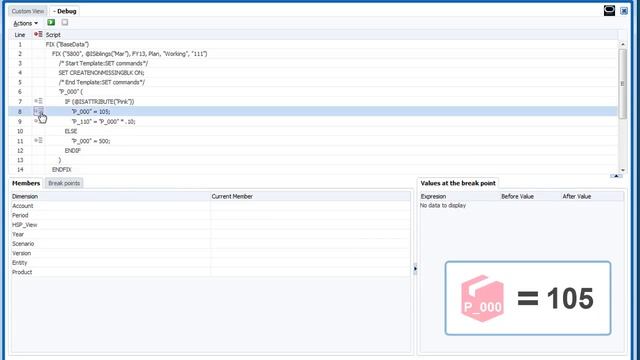Select the Product dimension row
Viewport: 640px width, 360px height.
[x=211, y=272]
